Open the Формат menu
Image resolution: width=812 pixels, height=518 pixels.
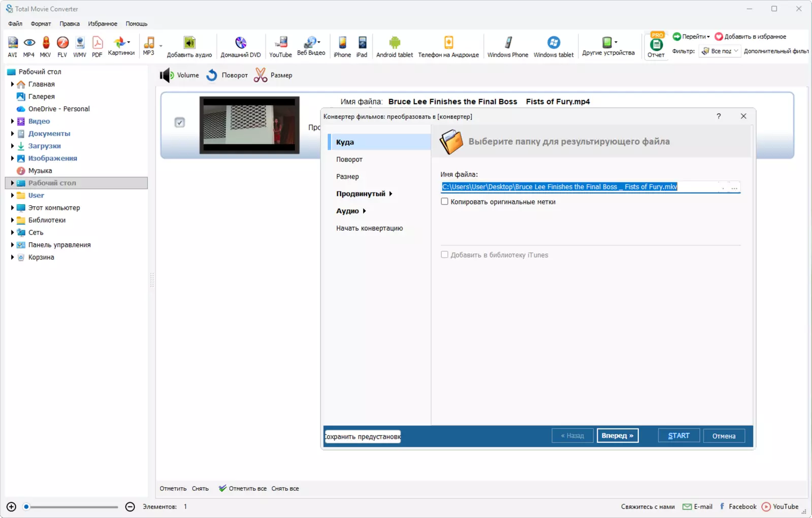(41, 24)
